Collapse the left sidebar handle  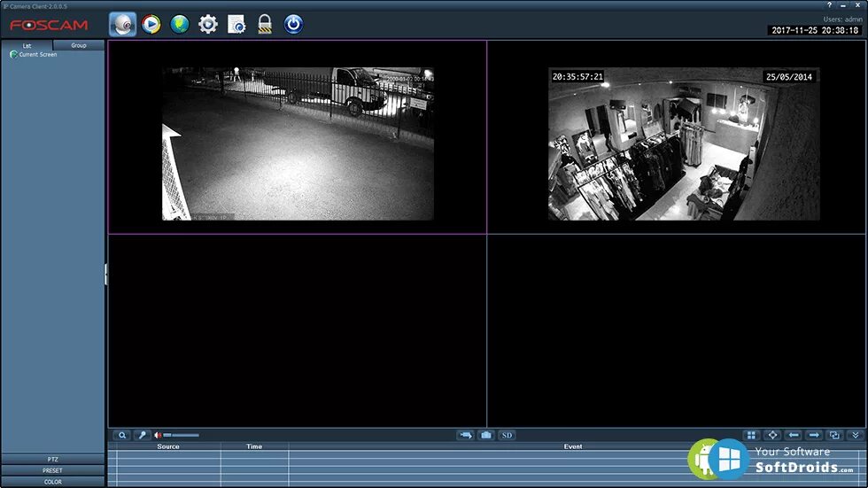(105, 275)
